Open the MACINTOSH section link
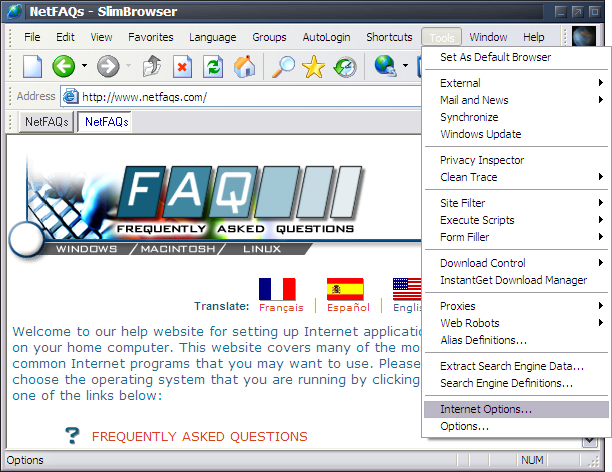The height and width of the screenshot is (472, 612). coord(178,249)
